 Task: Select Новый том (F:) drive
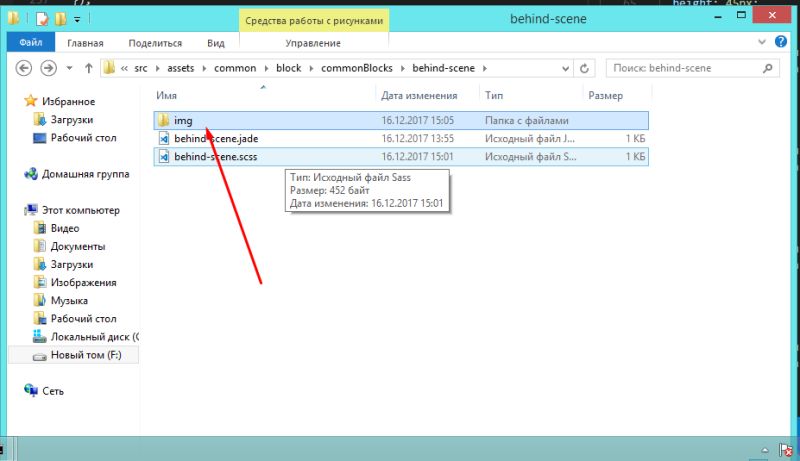73,355
